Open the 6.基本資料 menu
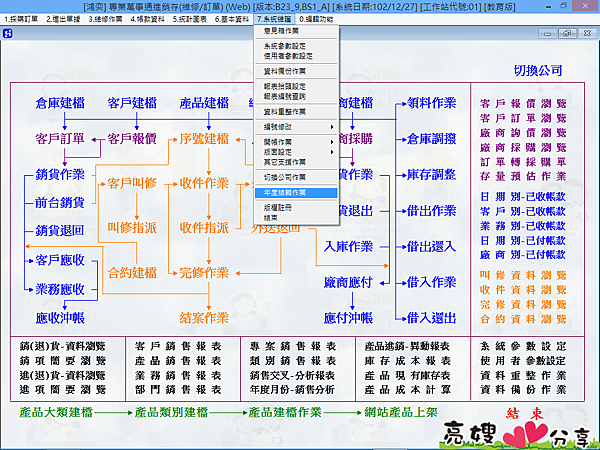 pyautogui.click(x=232, y=19)
